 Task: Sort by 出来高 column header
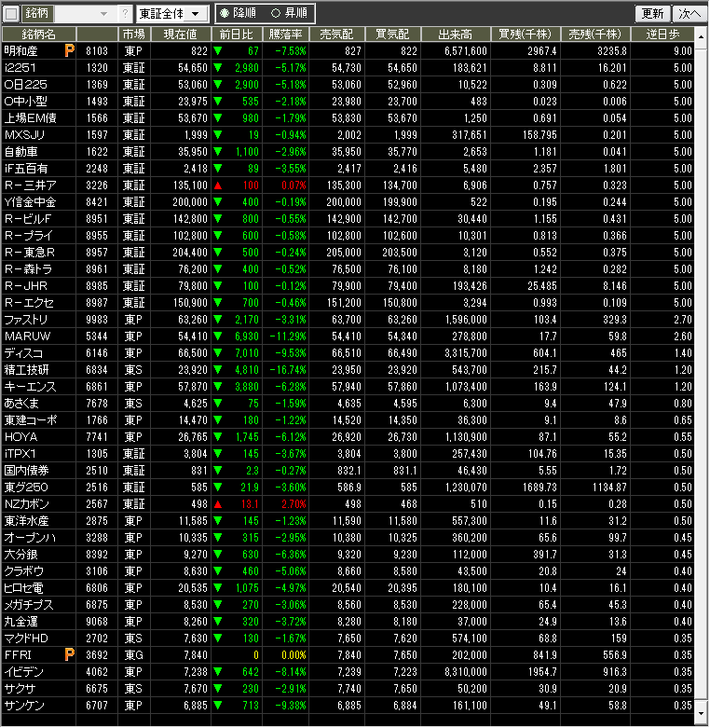(x=455, y=34)
